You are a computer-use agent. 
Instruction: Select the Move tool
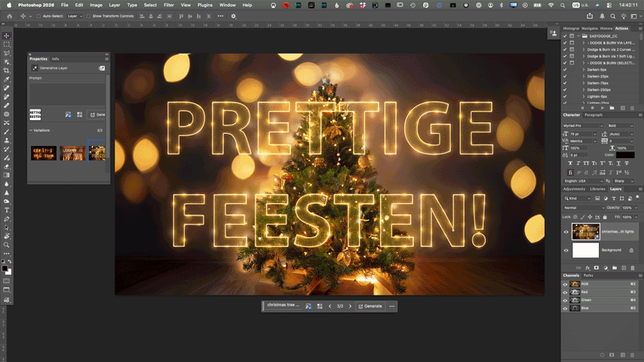6,36
